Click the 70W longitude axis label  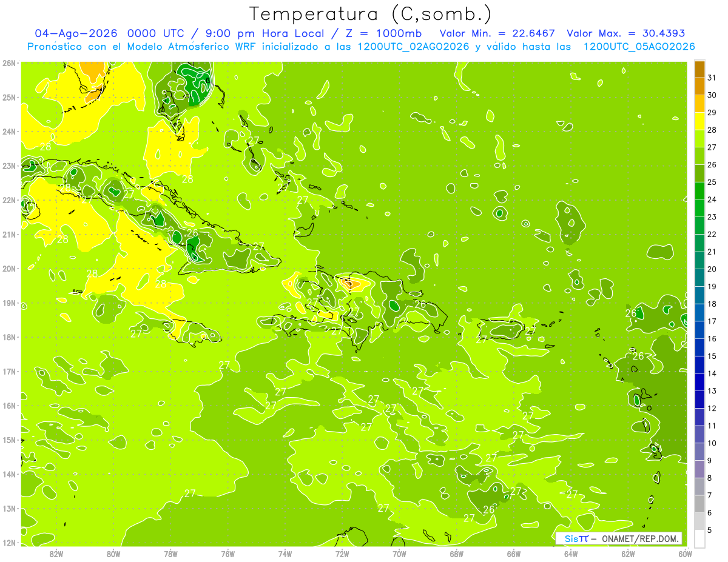[399, 554]
